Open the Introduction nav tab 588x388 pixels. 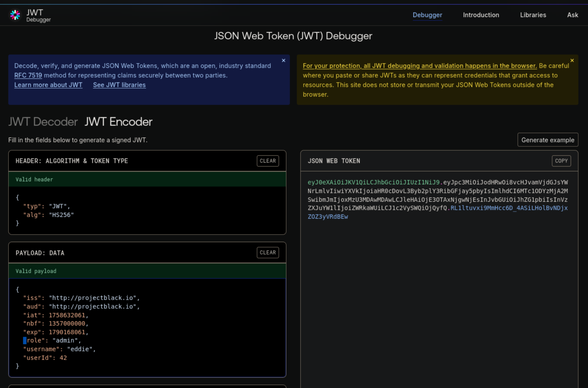pyautogui.click(x=481, y=15)
